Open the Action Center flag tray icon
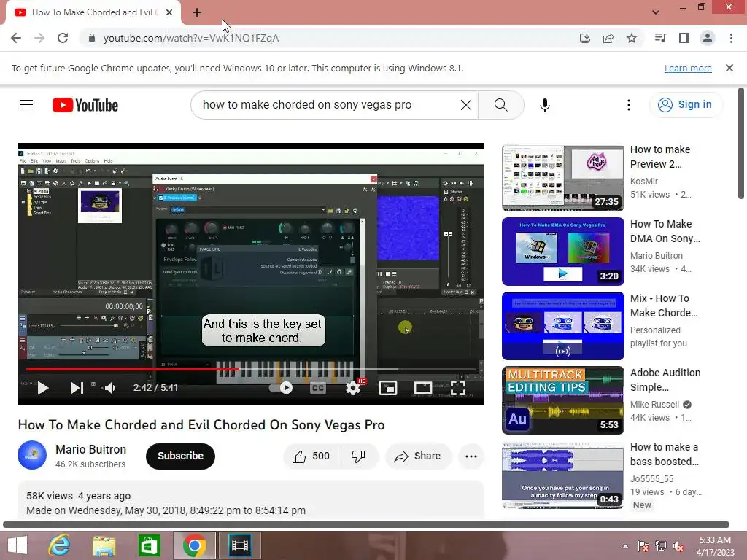The width and height of the screenshot is (747, 560). tap(643, 546)
